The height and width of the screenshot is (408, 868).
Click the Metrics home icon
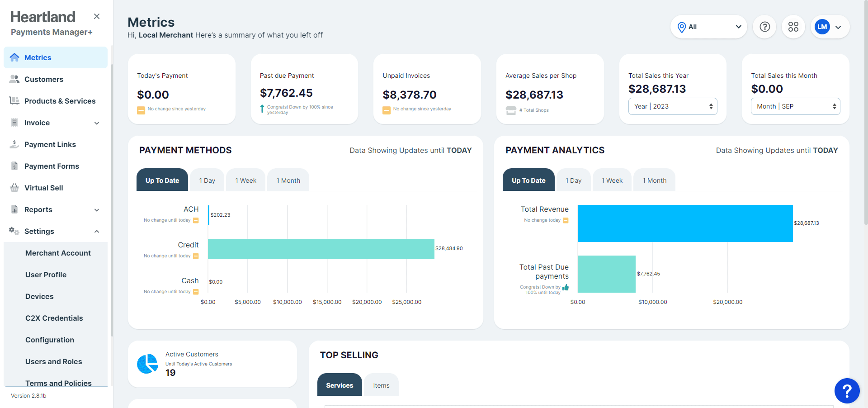coord(14,57)
